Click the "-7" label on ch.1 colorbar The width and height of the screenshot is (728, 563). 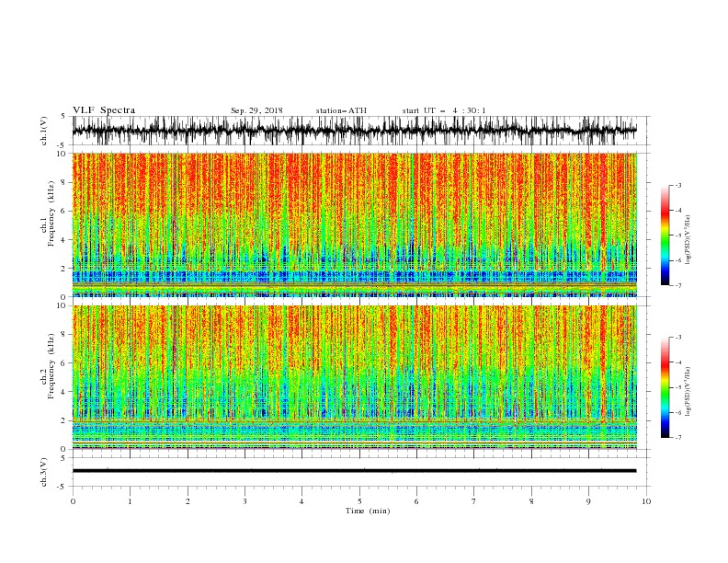(677, 285)
